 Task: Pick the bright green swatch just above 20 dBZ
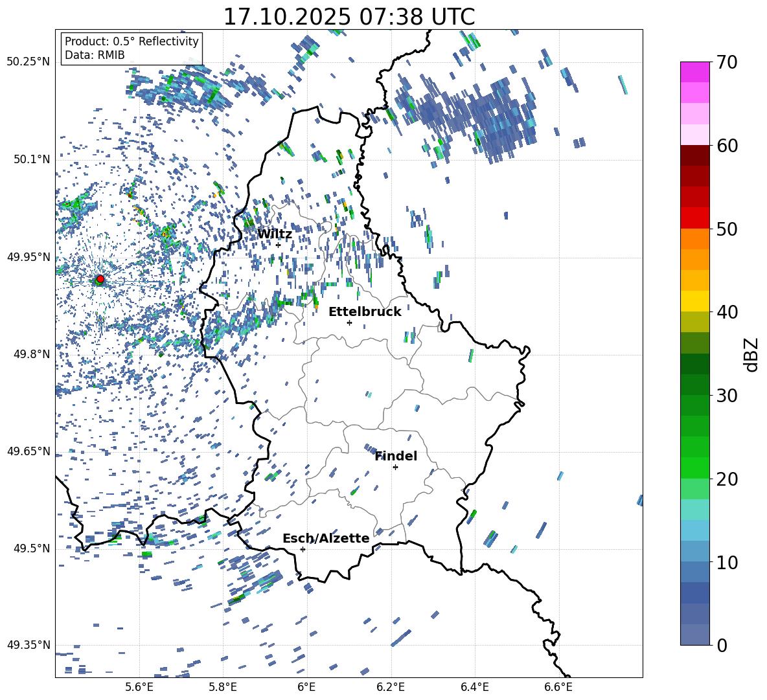tap(695, 468)
